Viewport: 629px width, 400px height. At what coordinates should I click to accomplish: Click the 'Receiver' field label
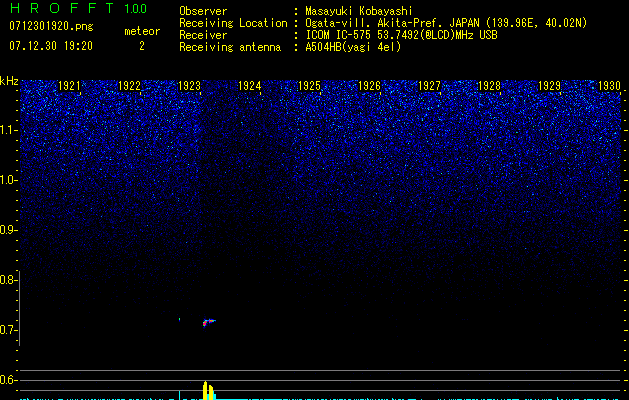[203, 35]
